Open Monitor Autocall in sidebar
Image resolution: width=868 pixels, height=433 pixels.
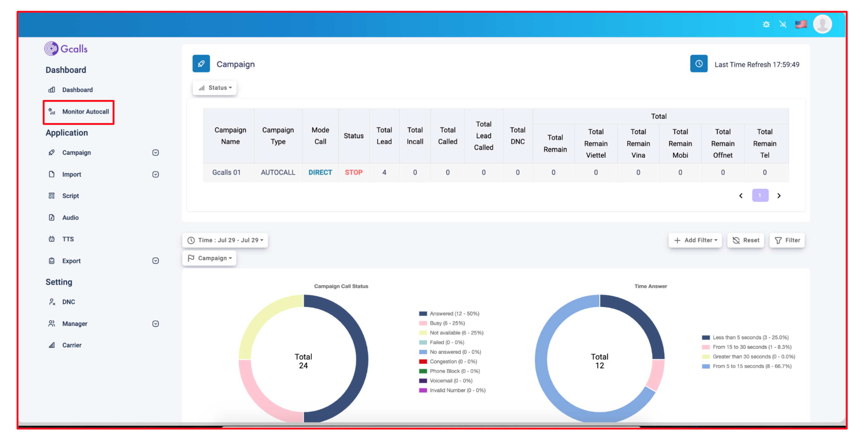(85, 112)
